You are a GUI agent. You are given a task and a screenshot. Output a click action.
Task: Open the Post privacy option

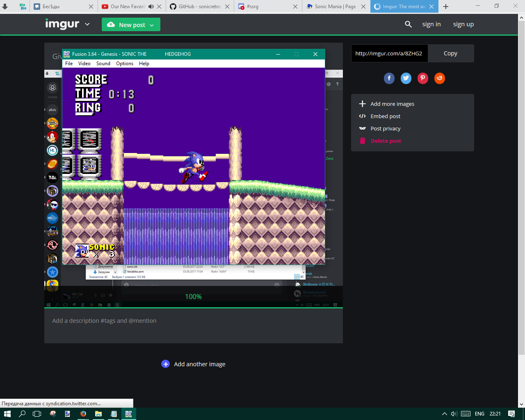[x=385, y=128]
